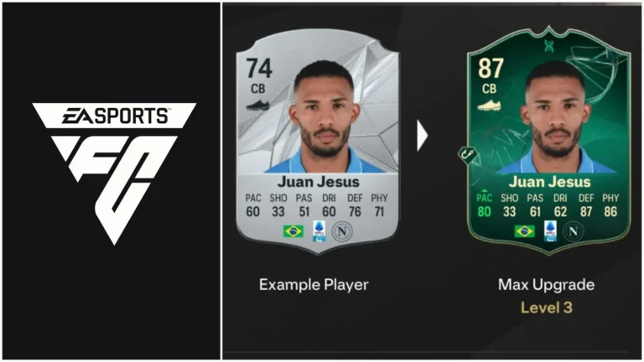Click the Example Player label
Image resolution: width=644 pixels, height=362 pixels.
pyautogui.click(x=314, y=284)
